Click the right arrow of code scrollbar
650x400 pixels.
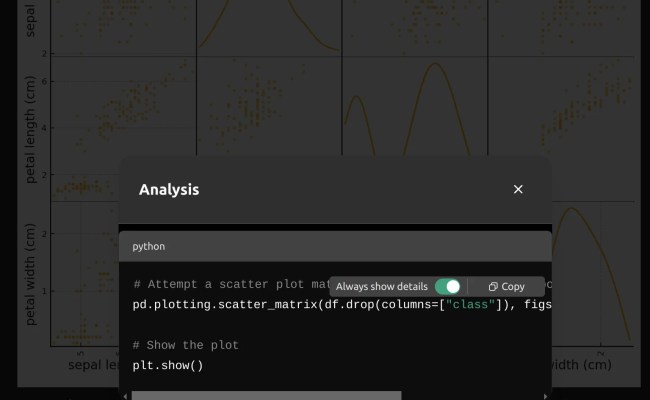click(546, 396)
